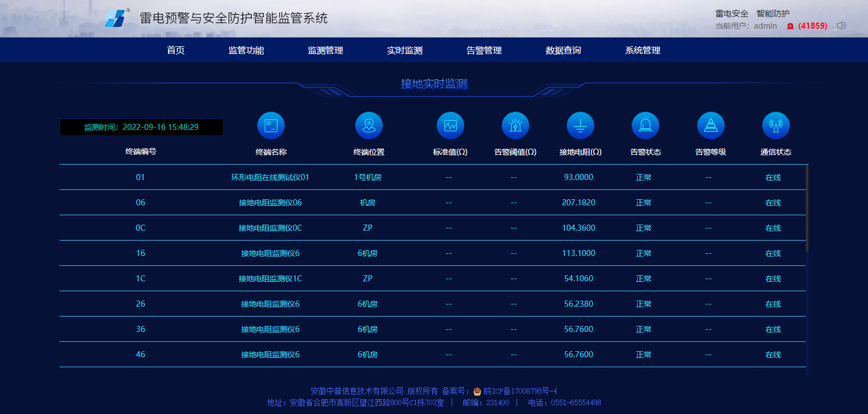The height and width of the screenshot is (414, 868).
Task: Click location 机房 in row 06
Action: (368, 203)
